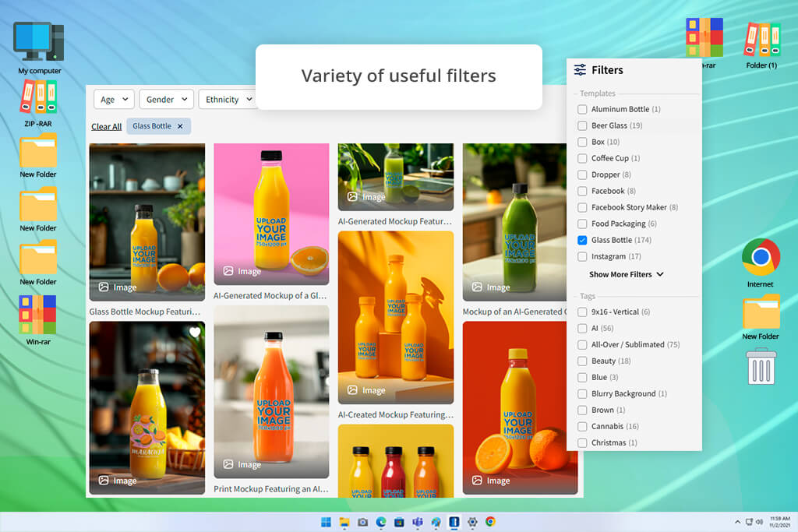Check the Facebook Story Maker filter
The height and width of the screenshot is (532, 798).
(x=582, y=207)
